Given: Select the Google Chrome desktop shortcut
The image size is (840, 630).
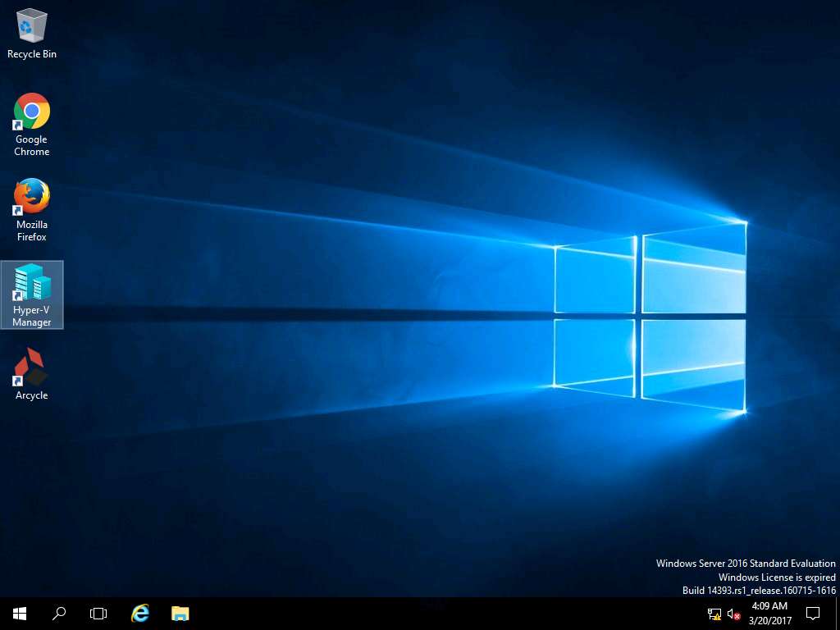Looking at the screenshot, I should click(x=32, y=125).
